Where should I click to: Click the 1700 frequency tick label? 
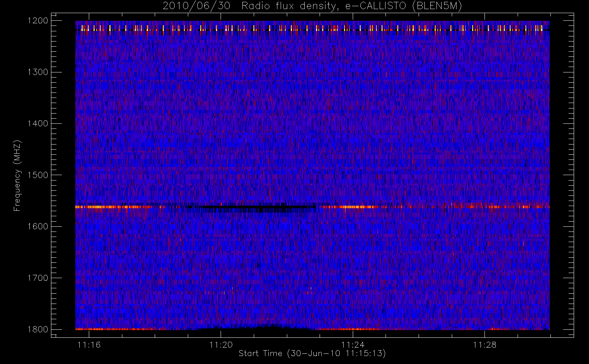[38, 278]
